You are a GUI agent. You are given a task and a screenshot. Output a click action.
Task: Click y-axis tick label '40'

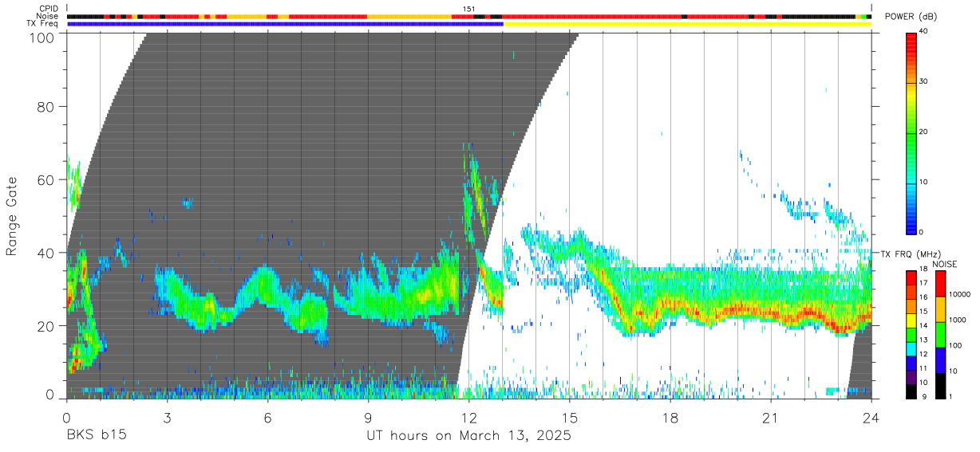[47, 253]
